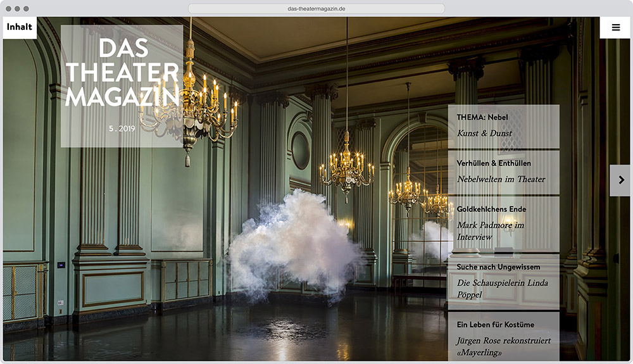The width and height of the screenshot is (633, 364).
Task: Select Mark Padmore im Interview
Action: tap(491, 231)
